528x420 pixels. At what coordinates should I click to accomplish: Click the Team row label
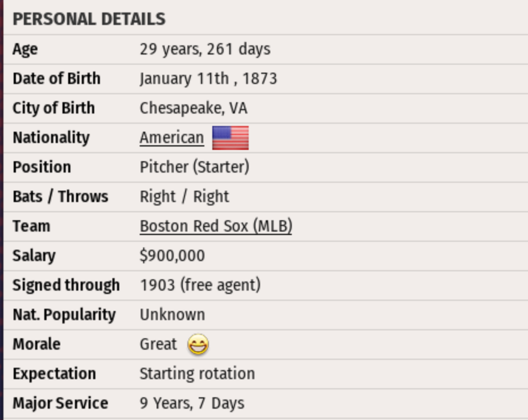[31, 226]
